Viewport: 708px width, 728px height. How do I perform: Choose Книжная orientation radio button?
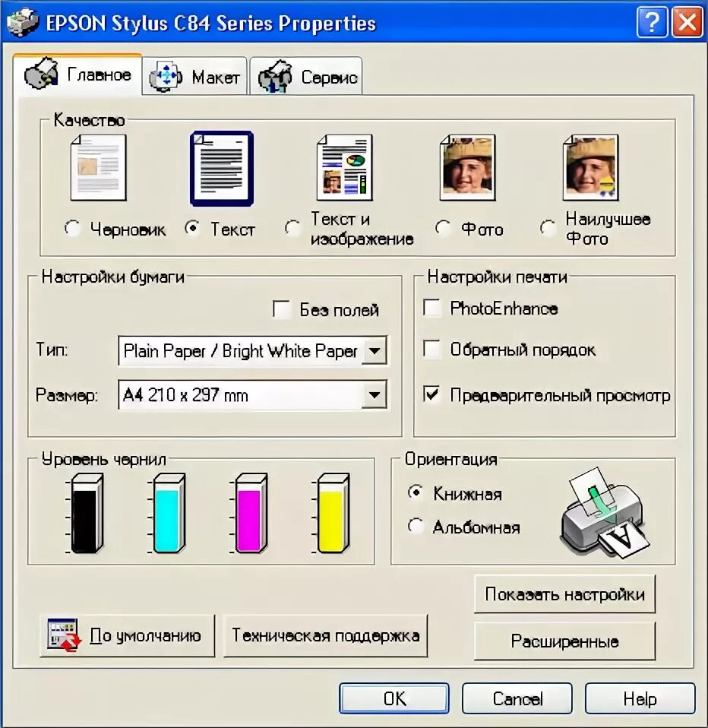coord(416,492)
